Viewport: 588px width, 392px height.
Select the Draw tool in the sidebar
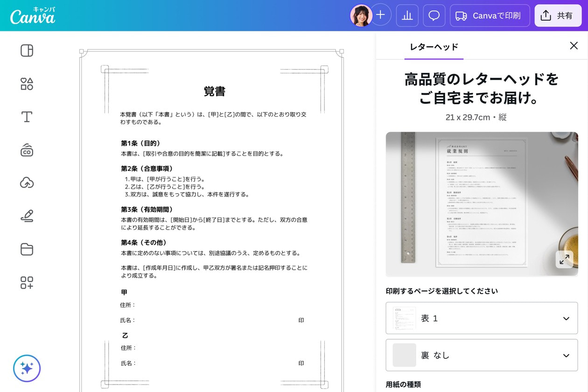tap(27, 216)
